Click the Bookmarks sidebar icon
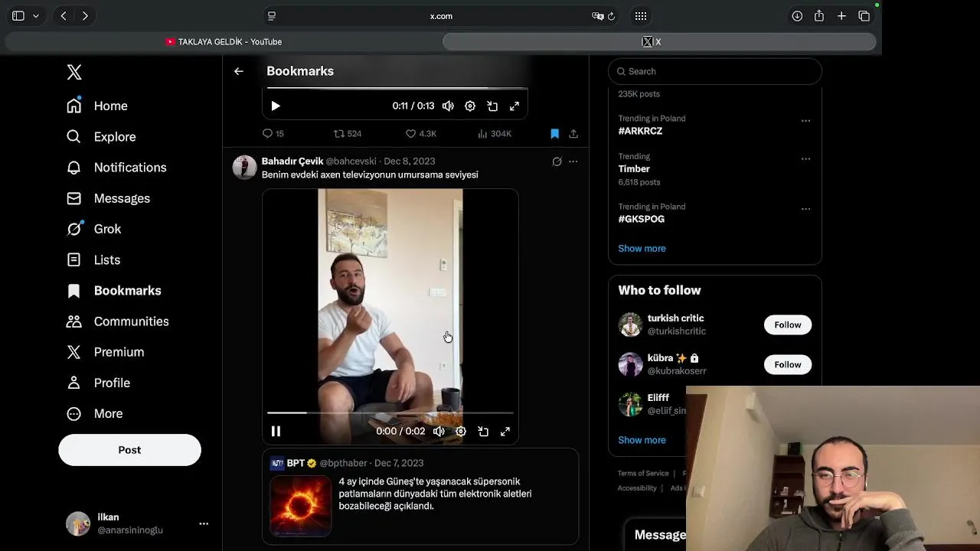 coord(73,291)
